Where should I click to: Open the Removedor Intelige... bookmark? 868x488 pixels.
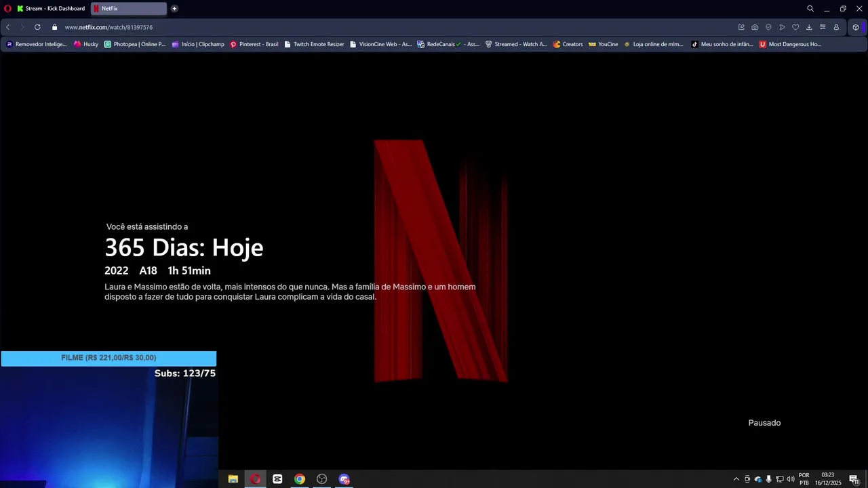(x=37, y=44)
